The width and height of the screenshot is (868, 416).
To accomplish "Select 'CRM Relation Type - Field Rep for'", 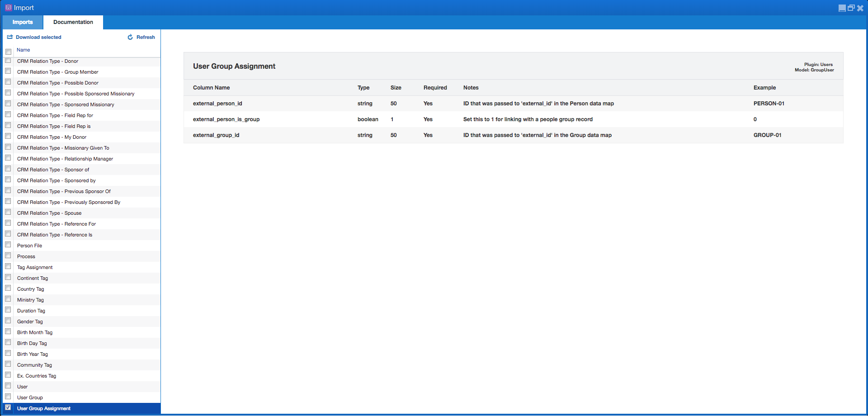I will 81,115.
